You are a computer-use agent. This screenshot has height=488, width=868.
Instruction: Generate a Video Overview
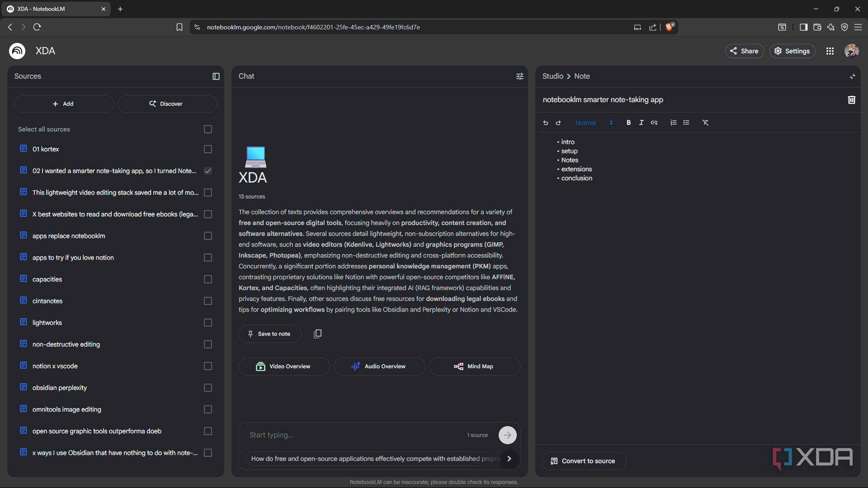pos(284,366)
